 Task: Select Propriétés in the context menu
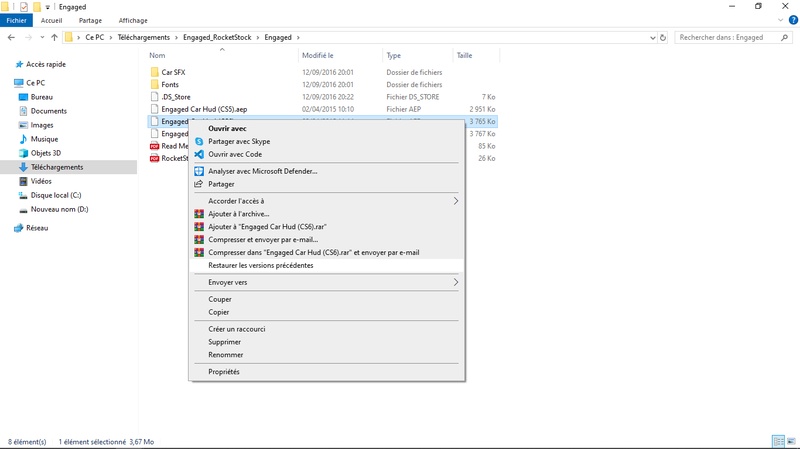point(223,372)
